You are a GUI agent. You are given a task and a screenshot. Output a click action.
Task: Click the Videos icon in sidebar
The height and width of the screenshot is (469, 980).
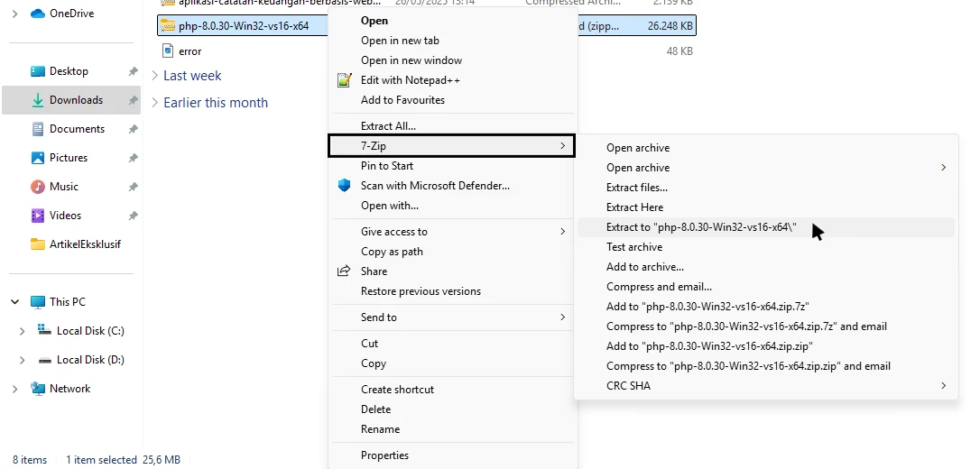point(38,216)
